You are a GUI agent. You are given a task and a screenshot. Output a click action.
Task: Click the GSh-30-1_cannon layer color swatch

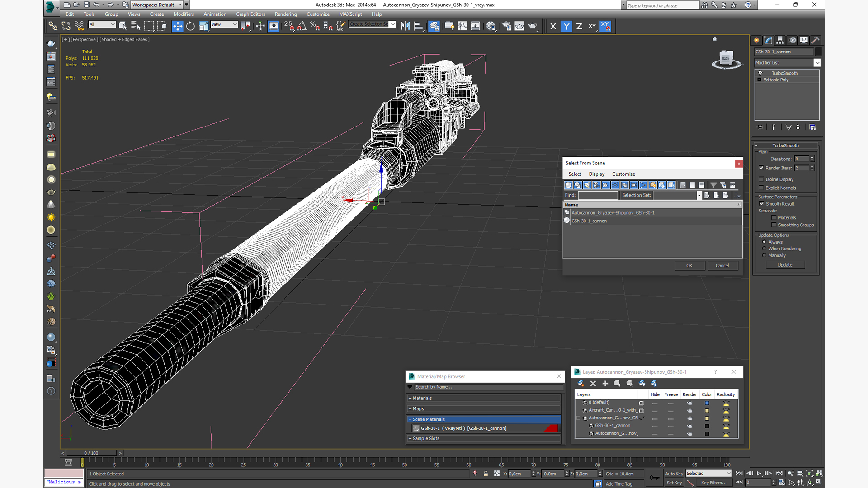(707, 426)
